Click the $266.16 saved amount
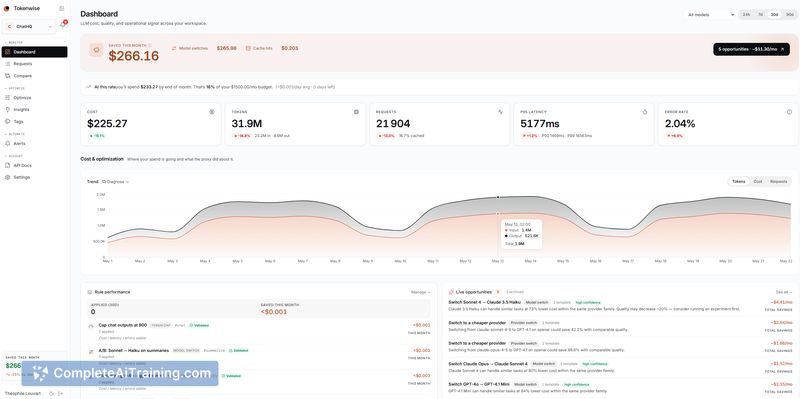 click(x=134, y=56)
